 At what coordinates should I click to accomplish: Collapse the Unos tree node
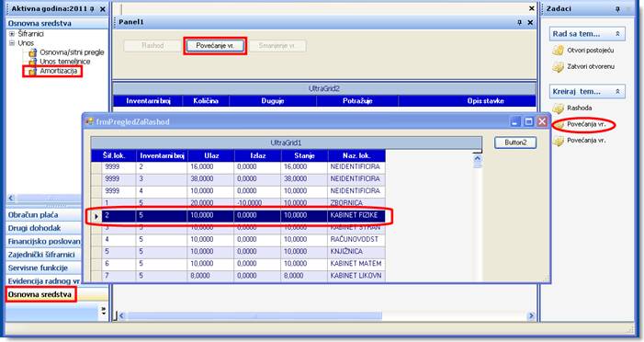(12, 42)
